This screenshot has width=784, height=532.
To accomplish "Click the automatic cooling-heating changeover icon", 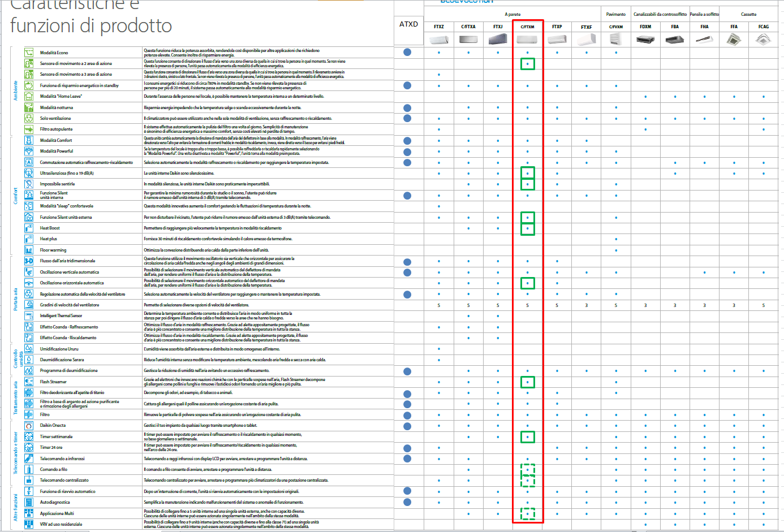I will click(29, 162).
